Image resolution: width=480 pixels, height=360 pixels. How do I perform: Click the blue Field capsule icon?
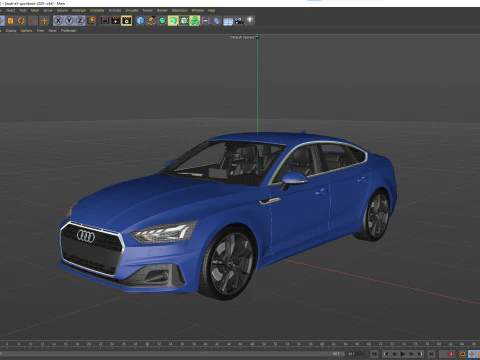click(x=217, y=21)
